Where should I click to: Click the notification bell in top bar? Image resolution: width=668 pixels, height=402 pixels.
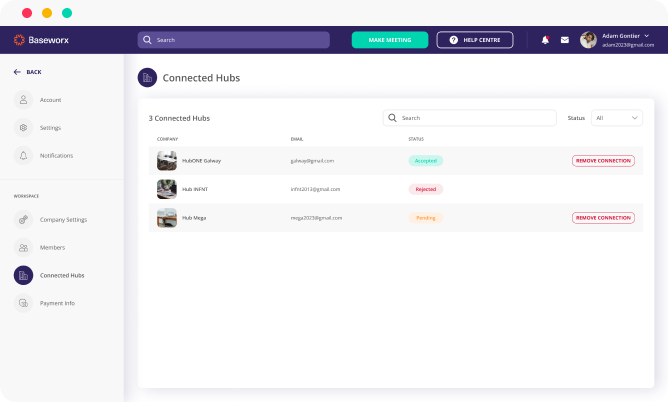pyautogui.click(x=545, y=40)
